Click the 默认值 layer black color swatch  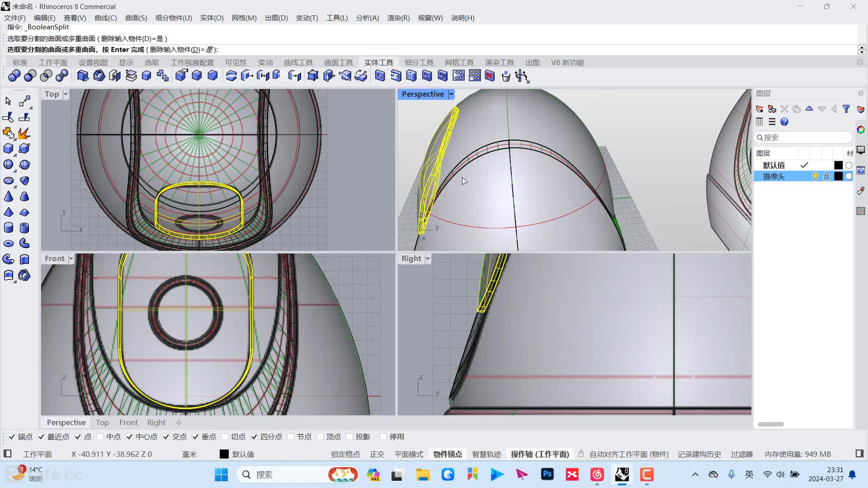838,165
